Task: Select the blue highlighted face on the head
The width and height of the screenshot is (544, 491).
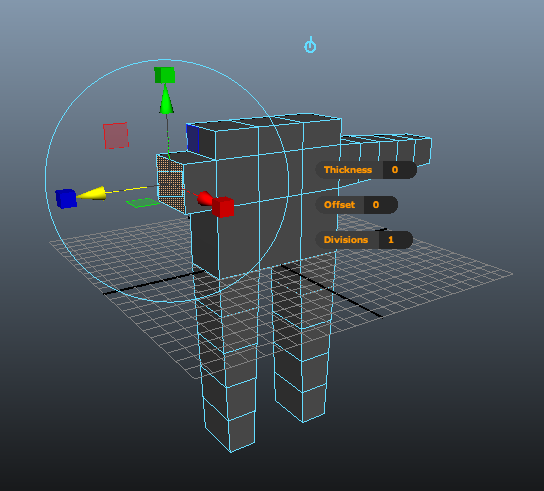Action: click(x=193, y=138)
